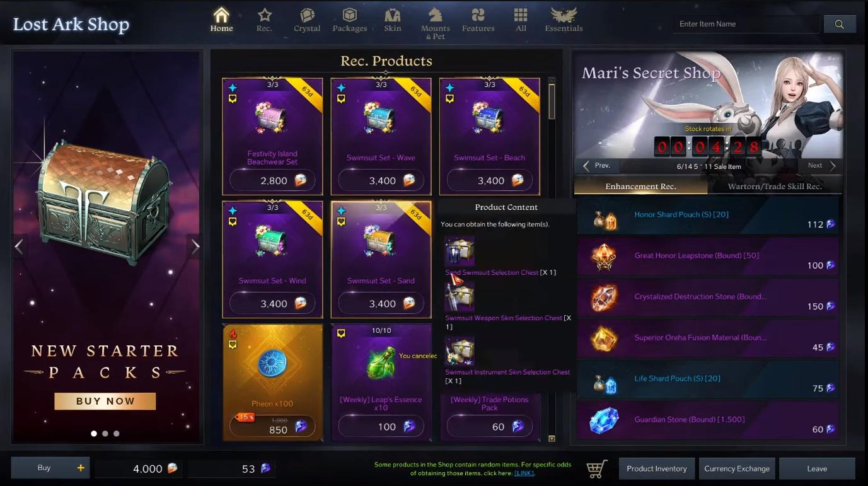This screenshot has width=868, height=486.
Task: Click the BUY NOW button
Action: tap(105, 401)
